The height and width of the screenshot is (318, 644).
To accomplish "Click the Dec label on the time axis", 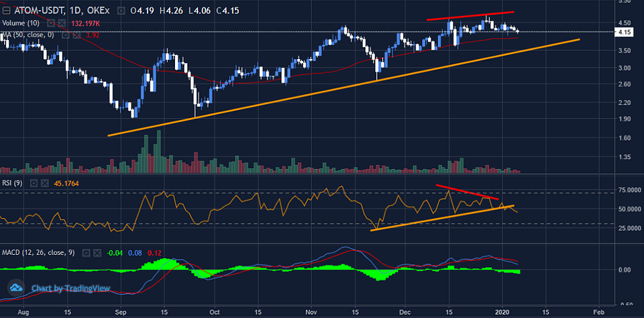I will point(405,312).
